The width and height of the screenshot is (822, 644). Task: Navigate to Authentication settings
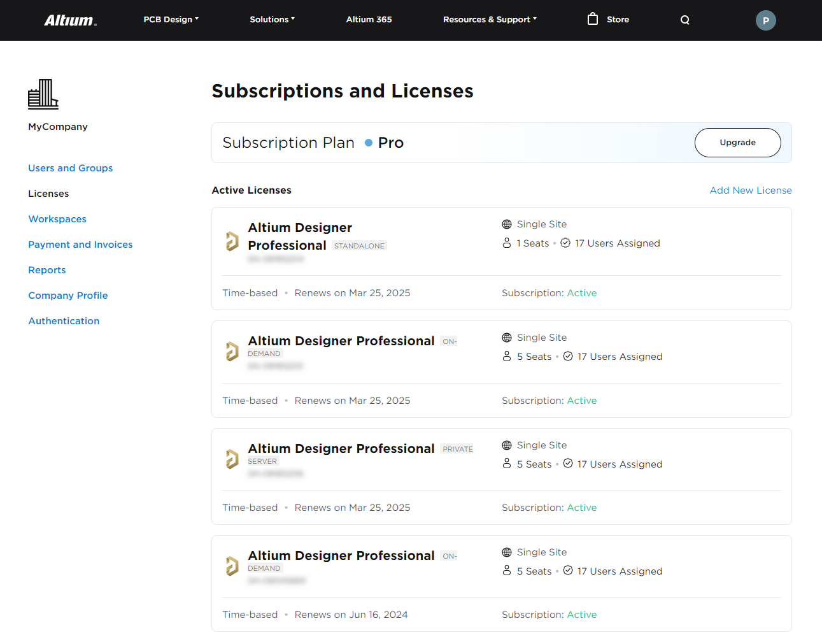click(x=64, y=321)
